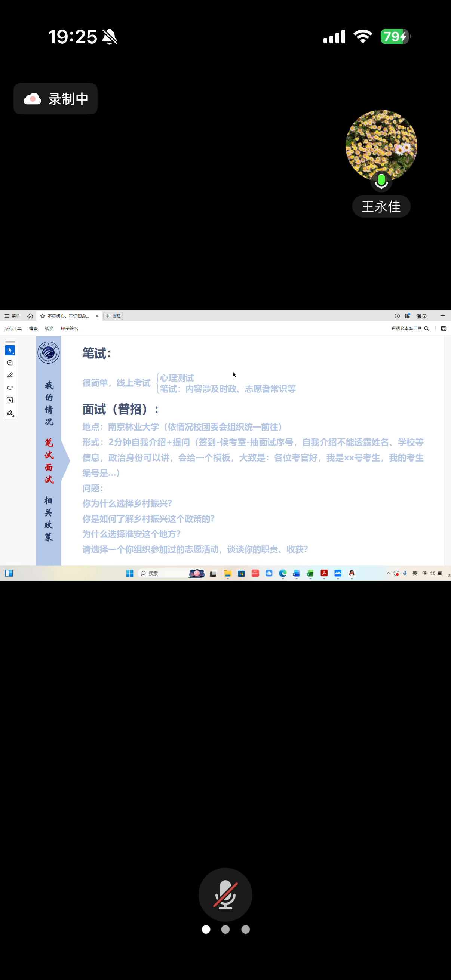Click the Acrobat home icon
The image size is (451, 980).
30,316
